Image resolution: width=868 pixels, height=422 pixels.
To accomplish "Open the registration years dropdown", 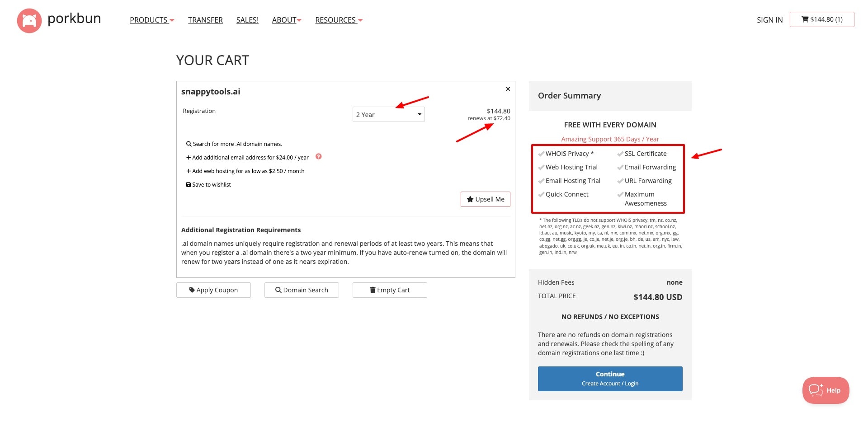I will [x=388, y=115].
